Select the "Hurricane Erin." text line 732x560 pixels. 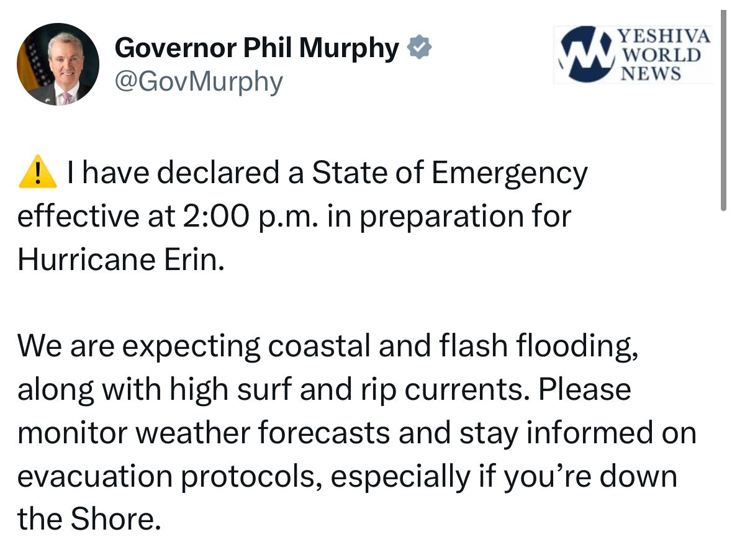[x=120, y=260]
